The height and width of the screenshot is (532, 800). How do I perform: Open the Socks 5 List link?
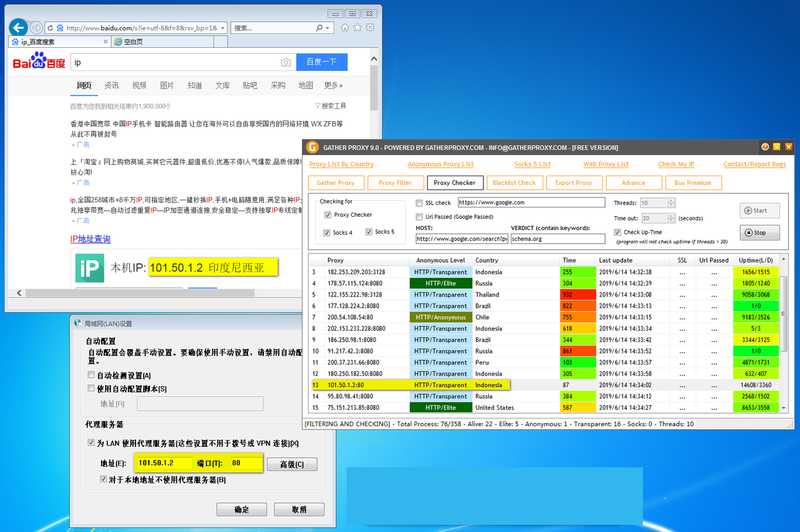pyautogui.click(x=533, y=164)
